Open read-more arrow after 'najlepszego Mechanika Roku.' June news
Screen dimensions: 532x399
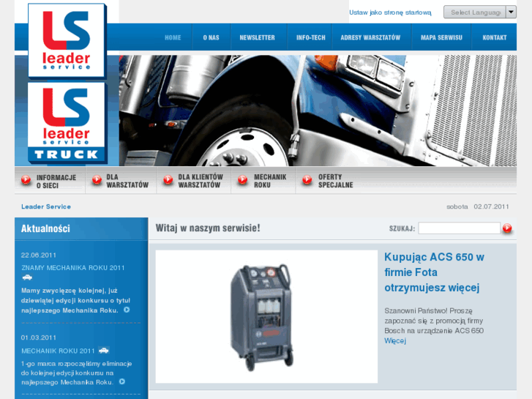point(127,310)
